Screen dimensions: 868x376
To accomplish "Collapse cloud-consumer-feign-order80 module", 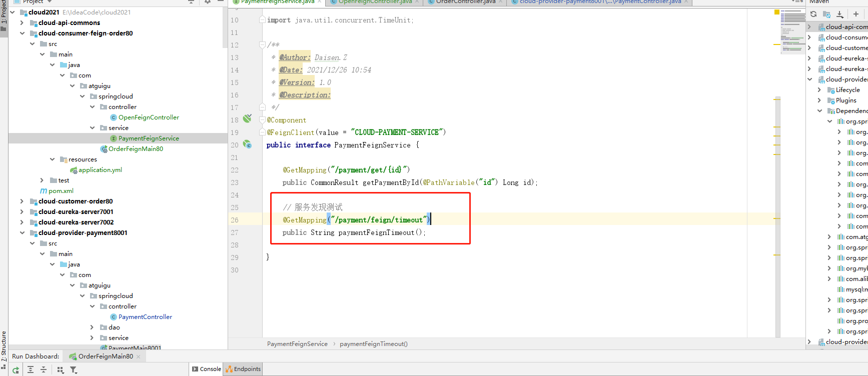I will coord(22,33).
